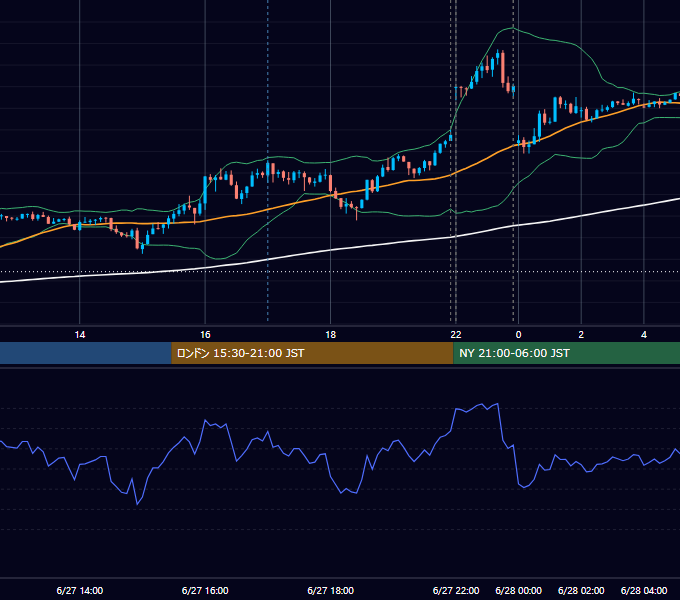Click the 22 hour axis label
Screen dimensions: 680x600
tap(456, 335)
